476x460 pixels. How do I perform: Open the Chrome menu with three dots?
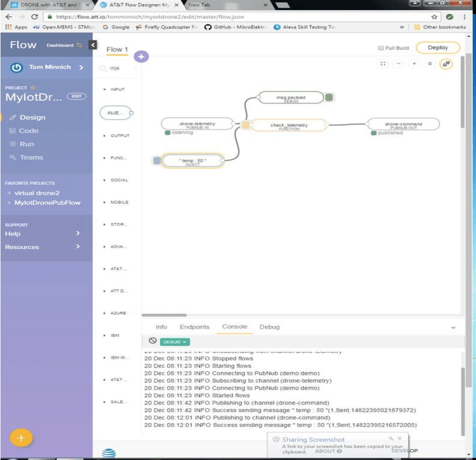(464, 17)
